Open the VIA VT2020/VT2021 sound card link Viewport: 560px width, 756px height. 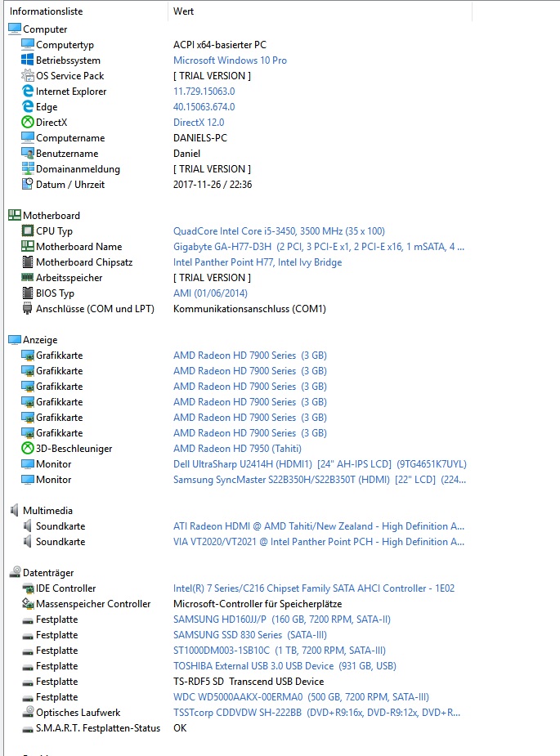click(318, 541)
